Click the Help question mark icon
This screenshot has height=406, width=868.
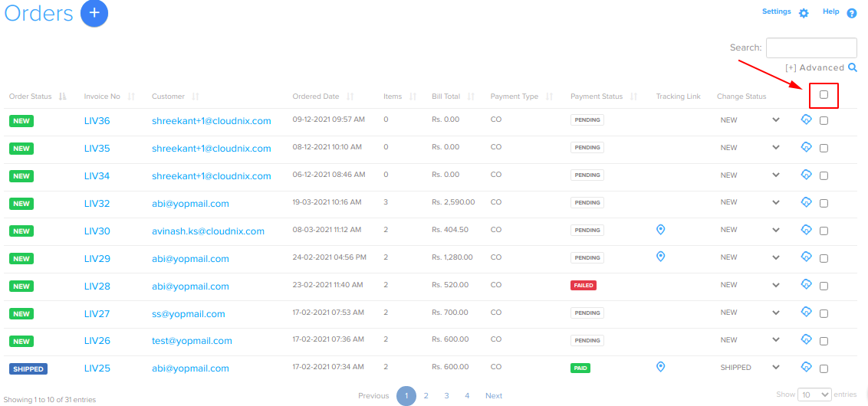pyautogui.click(x=852, y=13)
